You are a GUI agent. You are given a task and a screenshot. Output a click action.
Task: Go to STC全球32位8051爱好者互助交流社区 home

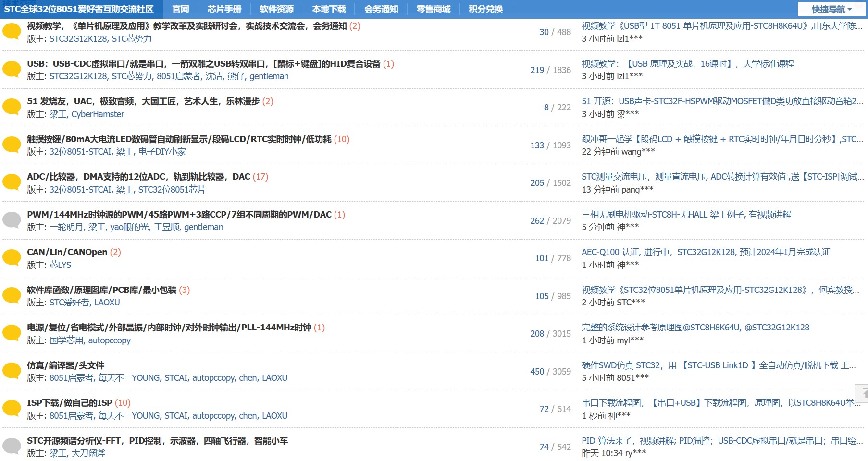[79, 9]
